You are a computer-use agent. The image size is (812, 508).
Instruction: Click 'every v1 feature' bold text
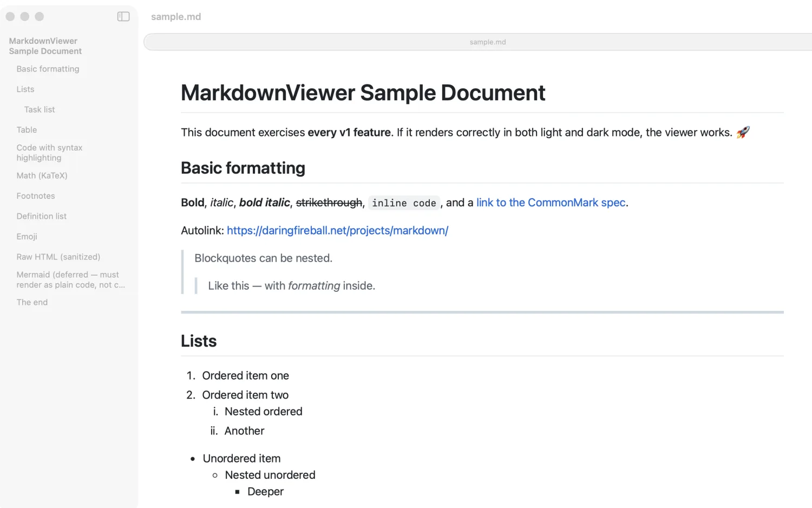pos(349,133)
